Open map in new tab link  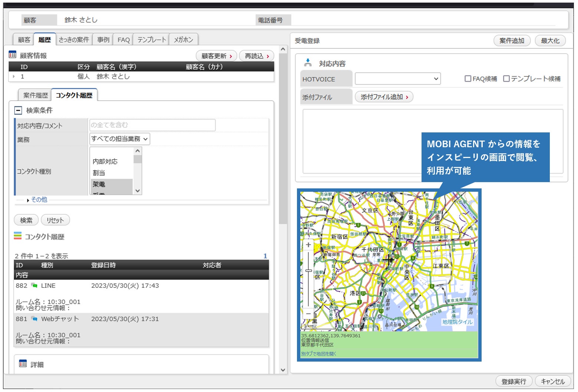click(x=318, y=354)
